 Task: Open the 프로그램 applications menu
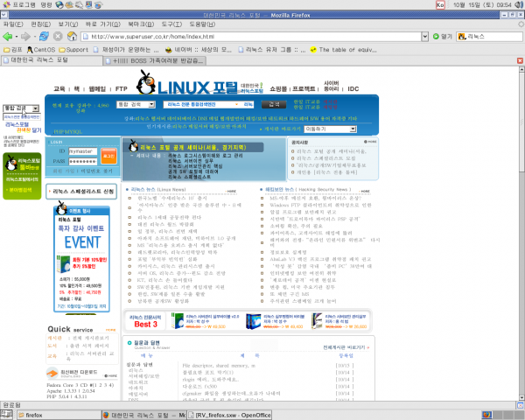click(x=19, y=4)
